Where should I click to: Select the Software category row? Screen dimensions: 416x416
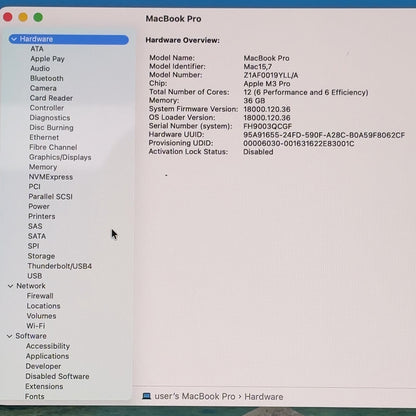(x=31, y=336)
